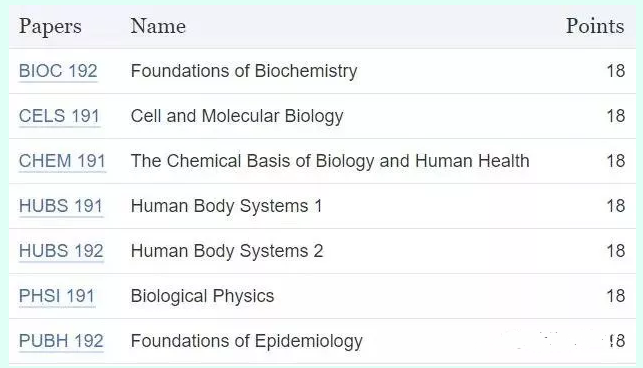The height and width of the screenshot is (368, 643).
Task: Select the Cell and Molecular Biology text
Action: pos(237,116)
